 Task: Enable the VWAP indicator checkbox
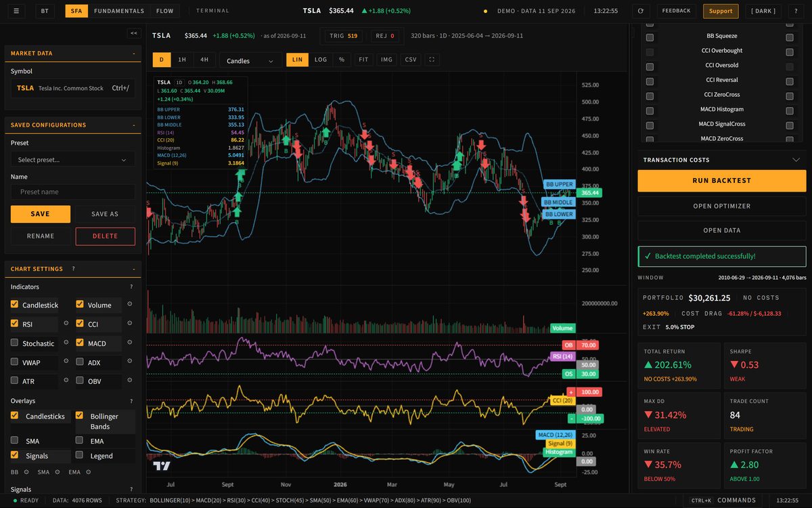tap(14, 362)
